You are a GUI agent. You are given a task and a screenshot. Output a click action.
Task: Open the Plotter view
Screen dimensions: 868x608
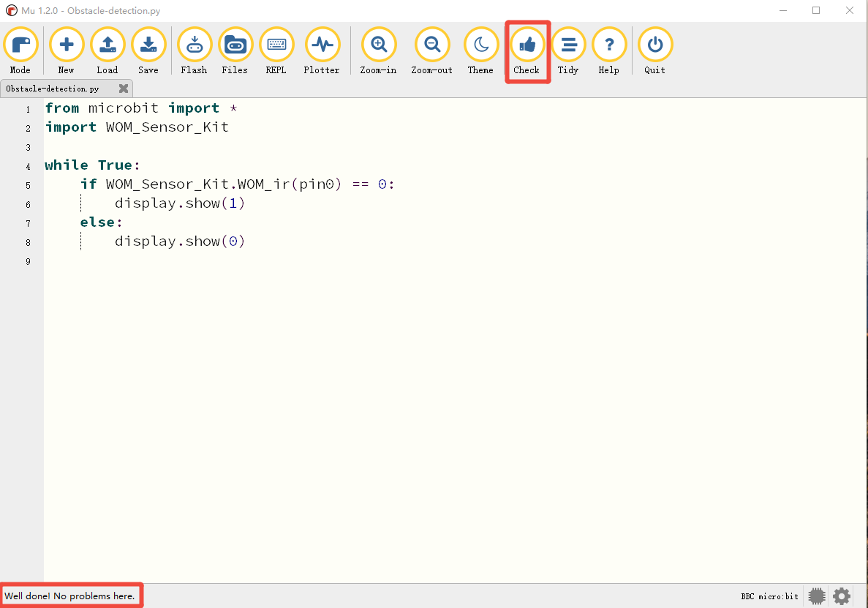(322, 45)
